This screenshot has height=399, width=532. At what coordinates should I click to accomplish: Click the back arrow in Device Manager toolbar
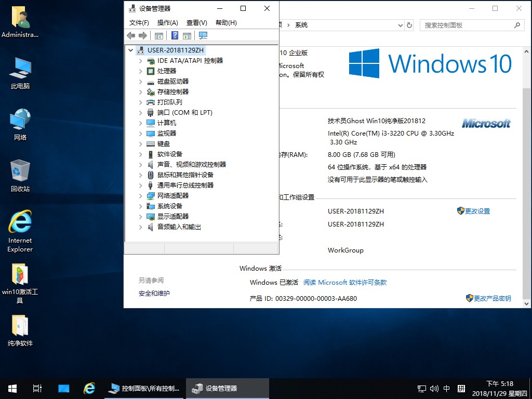pyautogui.click(x=131, y=35)
